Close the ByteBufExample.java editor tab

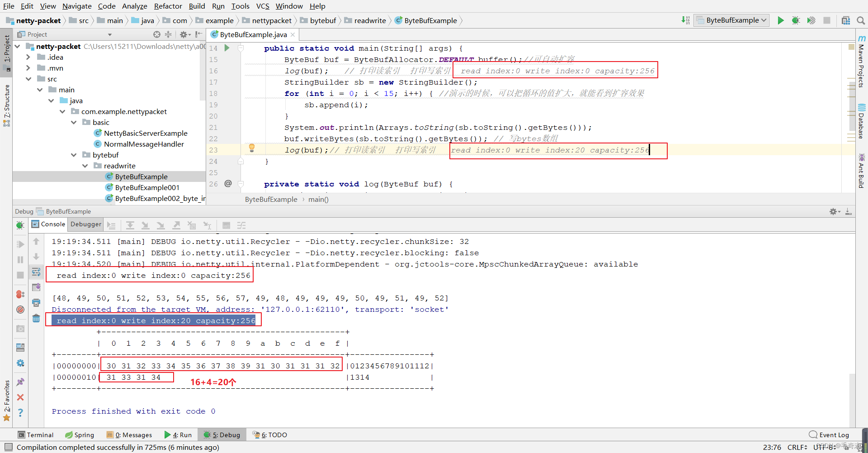[293, 35]
